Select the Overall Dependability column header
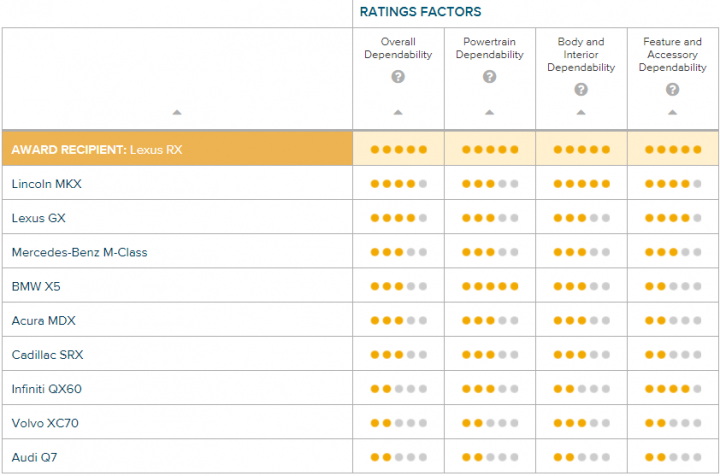 (398, 48)
